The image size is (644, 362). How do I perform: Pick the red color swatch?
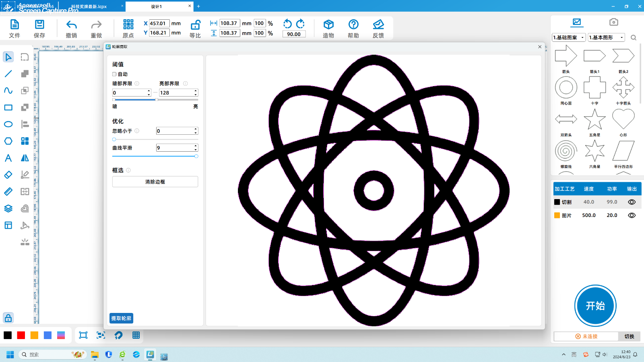tap(21, 335)
